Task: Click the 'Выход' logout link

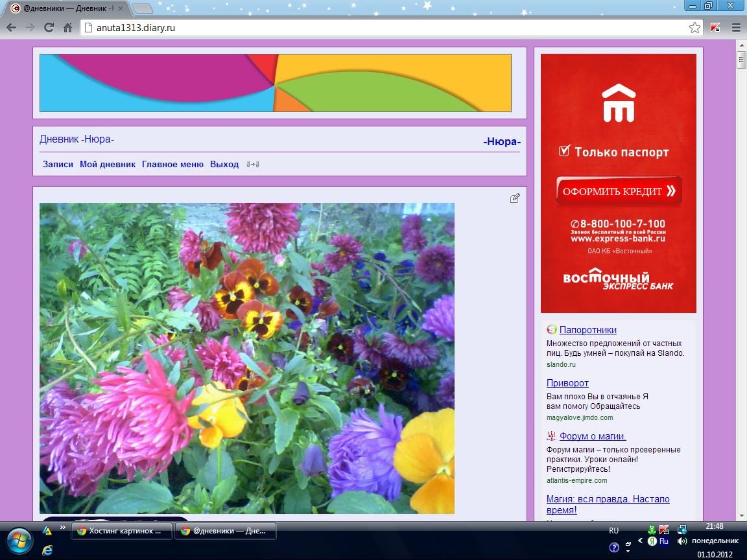Action: pyautogui.click(x=224, y=165)
